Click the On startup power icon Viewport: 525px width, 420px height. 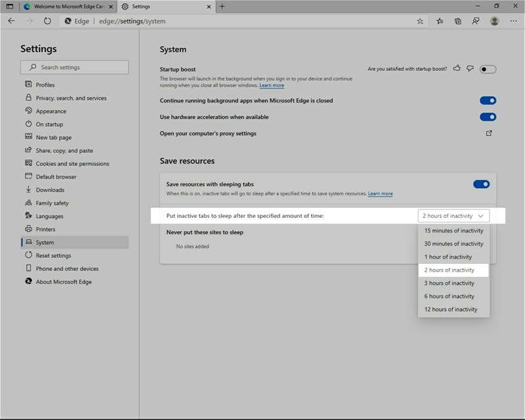pyautogui.click(x=28, y=124)
